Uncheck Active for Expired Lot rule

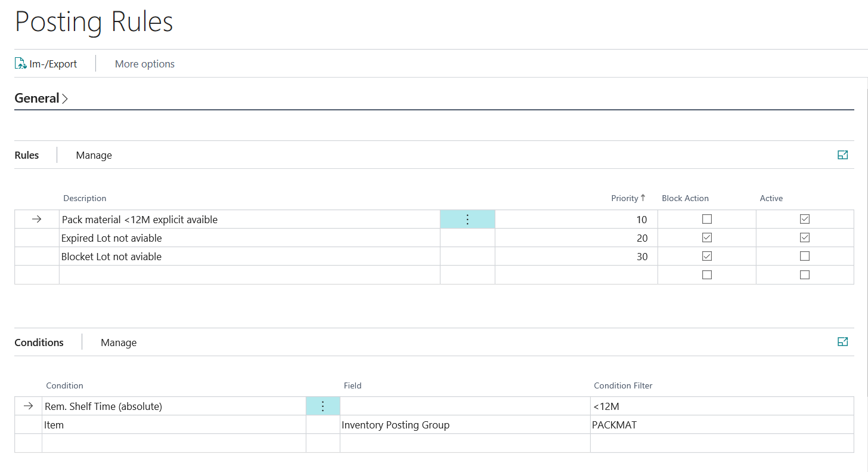[x=805, y=238]
